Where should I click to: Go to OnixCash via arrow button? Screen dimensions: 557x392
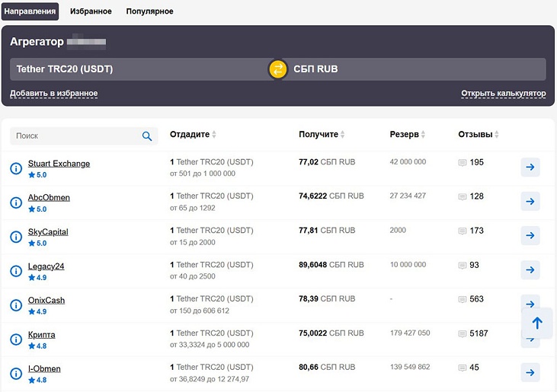tap(530, 301)
